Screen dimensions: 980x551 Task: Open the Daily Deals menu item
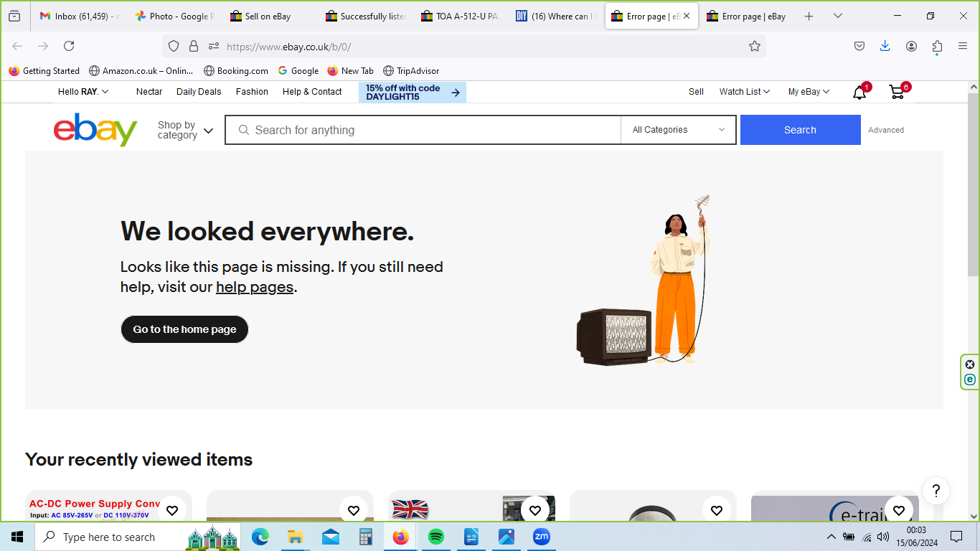pos(199,92)
